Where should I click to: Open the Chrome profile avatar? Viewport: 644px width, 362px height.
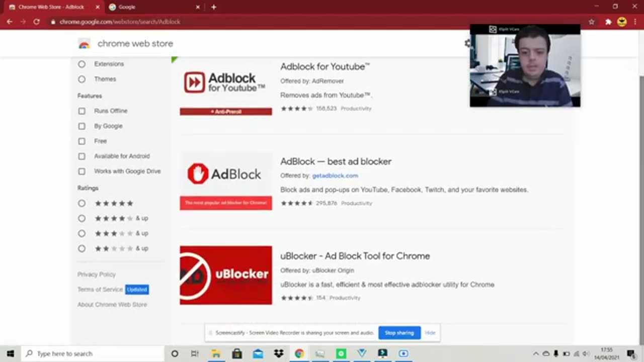622,22
